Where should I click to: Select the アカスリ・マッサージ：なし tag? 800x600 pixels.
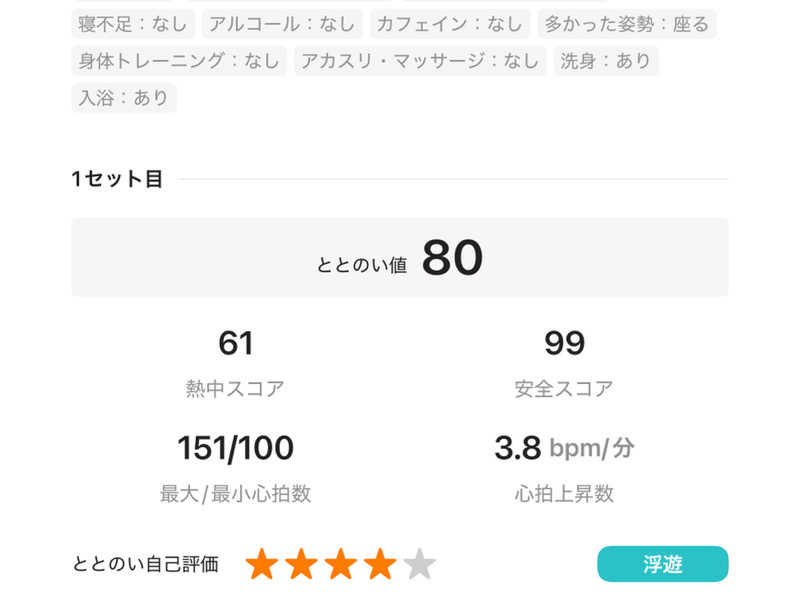point(420,61)
